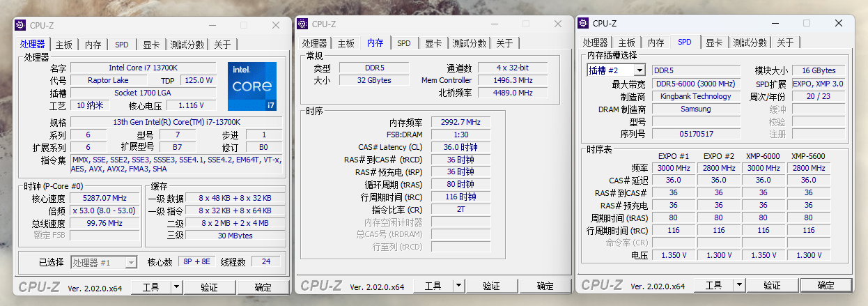This screenshot has width=868, height=306.
Task: Click 验证 button in left CPU-Z window
Action: (209, 287)
